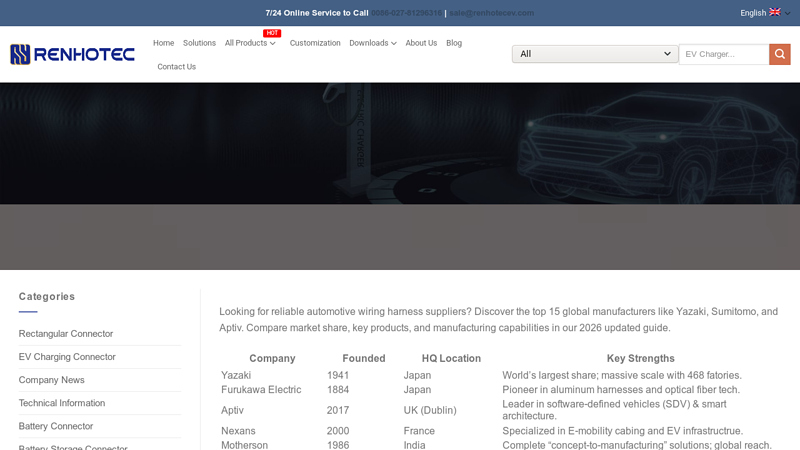Select the Yazaki company cell
800x450 pixels.
pyautogui.click(x=236, y=375)
